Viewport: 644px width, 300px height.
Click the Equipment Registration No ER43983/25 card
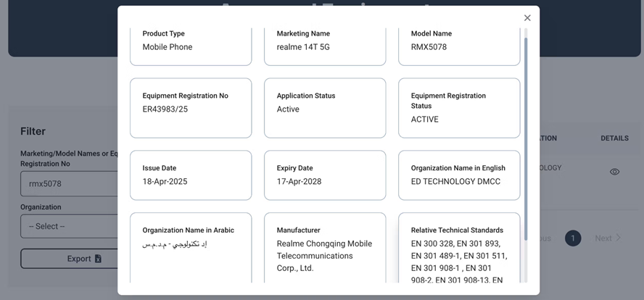pos(191,108)
